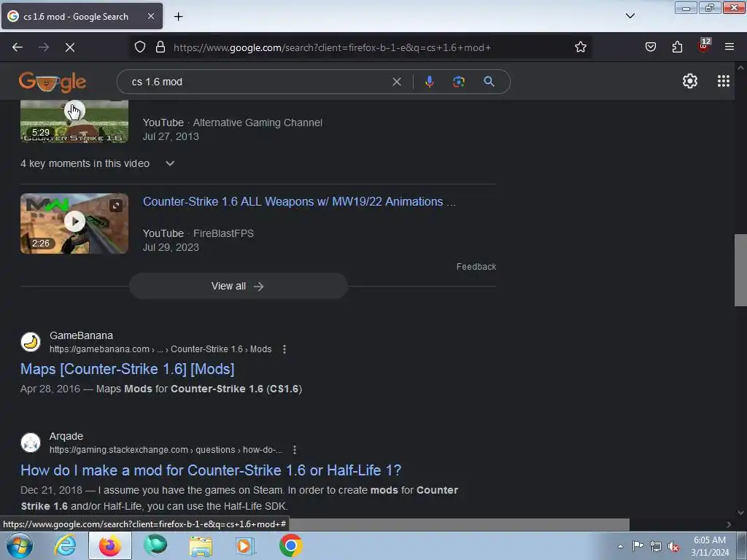Click the vertical page scrollbar thumb
Viewport: 747px width, 560px height.
[740, 270]
